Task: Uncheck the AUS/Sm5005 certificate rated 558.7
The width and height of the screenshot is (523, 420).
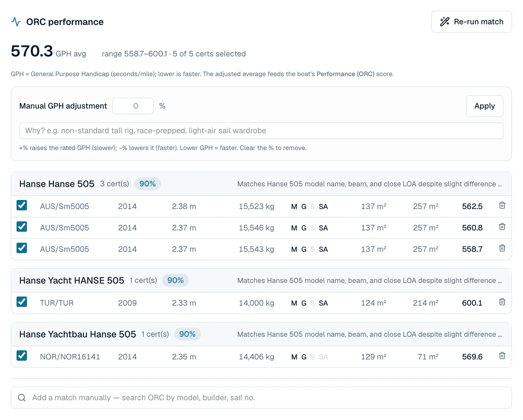Action: pos(22,248)
